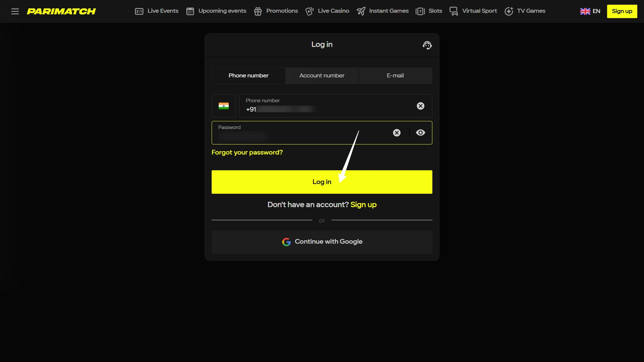Clear the password field
The width and height of the screenshot is (644, 362).
(x=397, y=133)
